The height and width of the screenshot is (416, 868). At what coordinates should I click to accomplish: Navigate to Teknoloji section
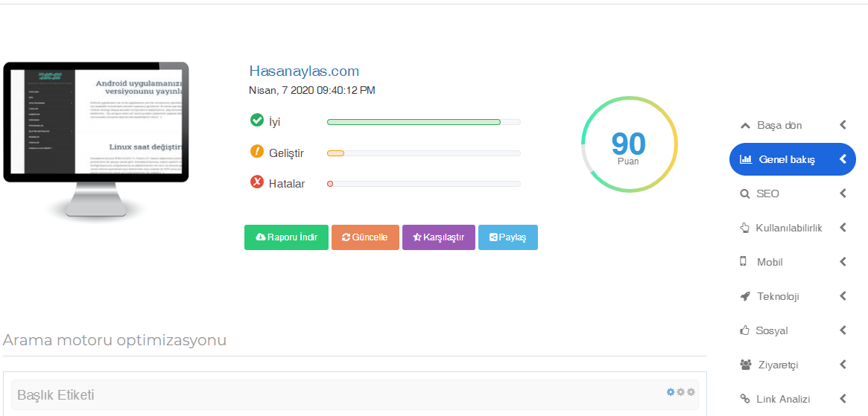[793, 296]
